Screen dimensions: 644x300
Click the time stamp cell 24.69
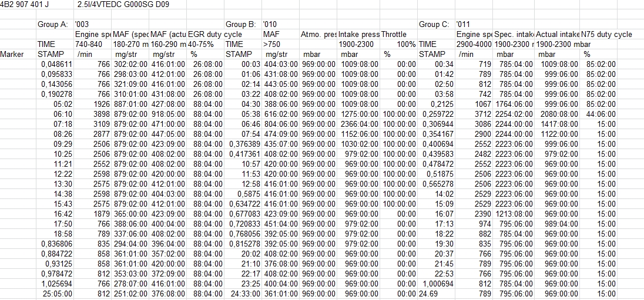pyautogui.click(x=428, y=294)
